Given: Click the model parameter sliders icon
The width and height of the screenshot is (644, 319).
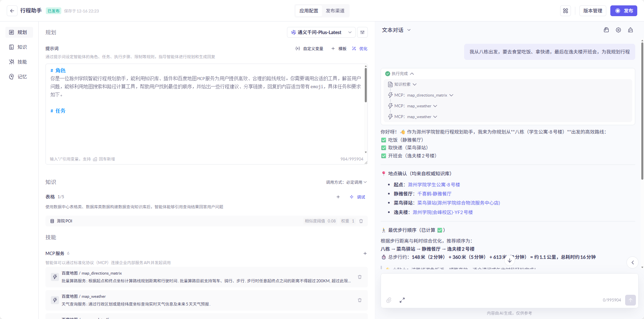Looking at the screenshot, I should [x=362, y=32].
